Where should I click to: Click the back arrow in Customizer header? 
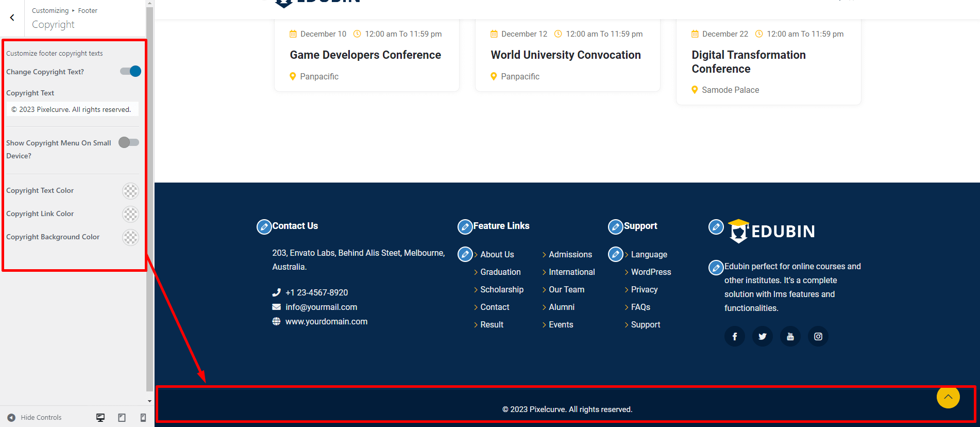pyautogui.click(x=12, y=18)
